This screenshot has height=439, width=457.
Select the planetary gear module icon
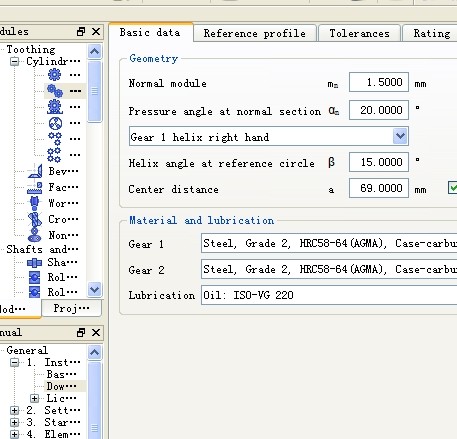coord(55,123)
